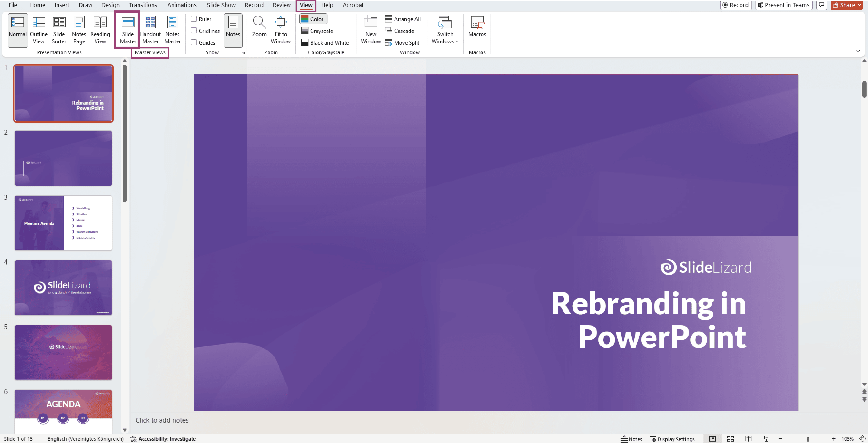
Task: Open the Comments pane icon
Action: point(821,5)
